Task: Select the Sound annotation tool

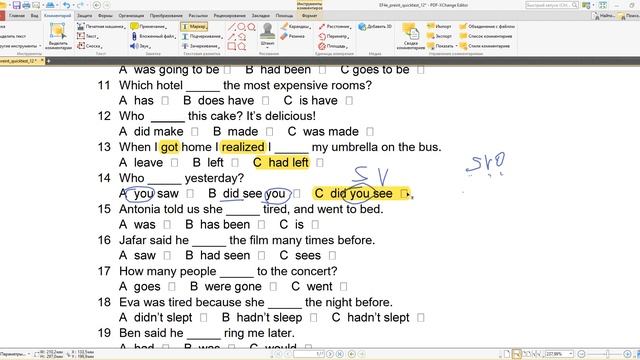Action: pos(140,46)
